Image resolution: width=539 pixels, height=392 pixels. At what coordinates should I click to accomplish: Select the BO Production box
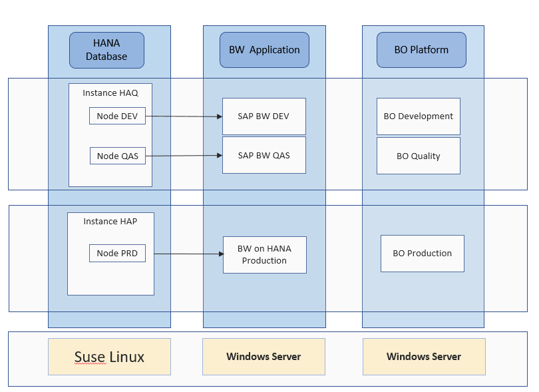tap(423, 254)
